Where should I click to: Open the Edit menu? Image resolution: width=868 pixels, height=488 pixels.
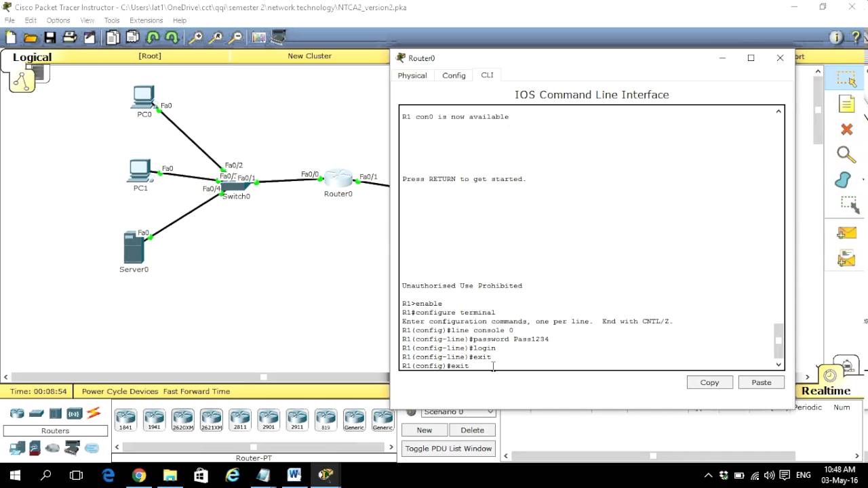[31, 20]
